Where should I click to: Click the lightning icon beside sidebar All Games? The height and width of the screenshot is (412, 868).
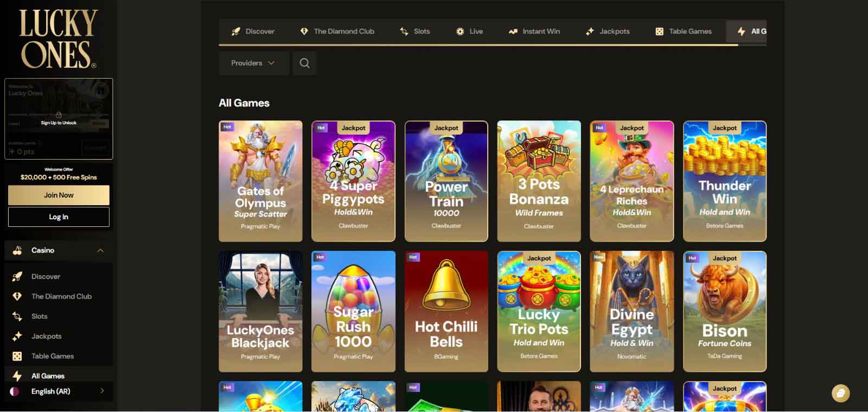click(x=17, y=376)
